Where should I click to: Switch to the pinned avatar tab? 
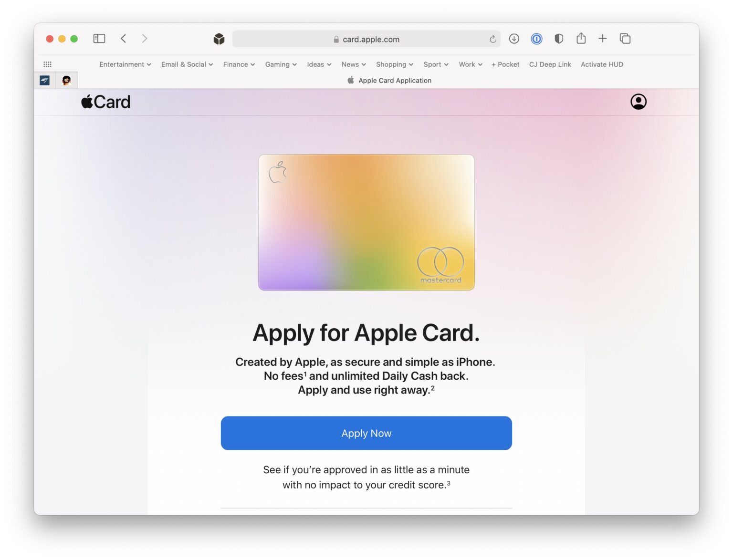pyautogui.click(x=66, y=80)
